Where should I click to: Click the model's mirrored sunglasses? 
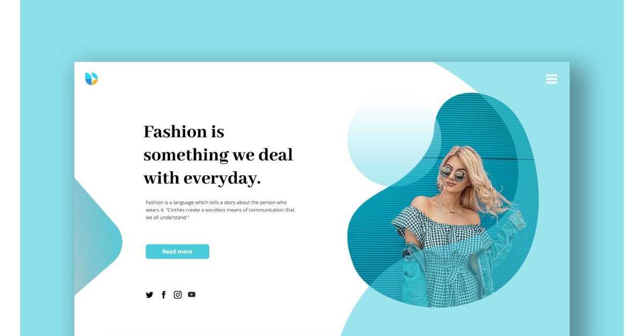[453, 174]
